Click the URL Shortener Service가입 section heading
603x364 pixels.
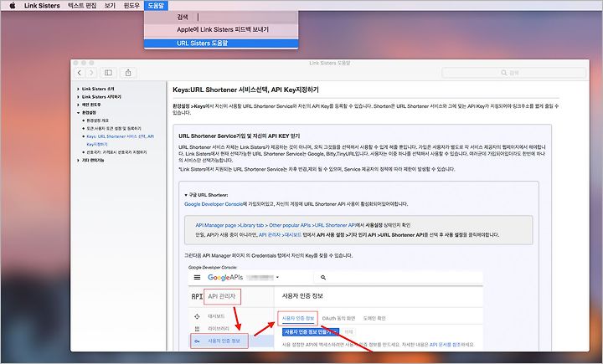click(x=240, y=136)
